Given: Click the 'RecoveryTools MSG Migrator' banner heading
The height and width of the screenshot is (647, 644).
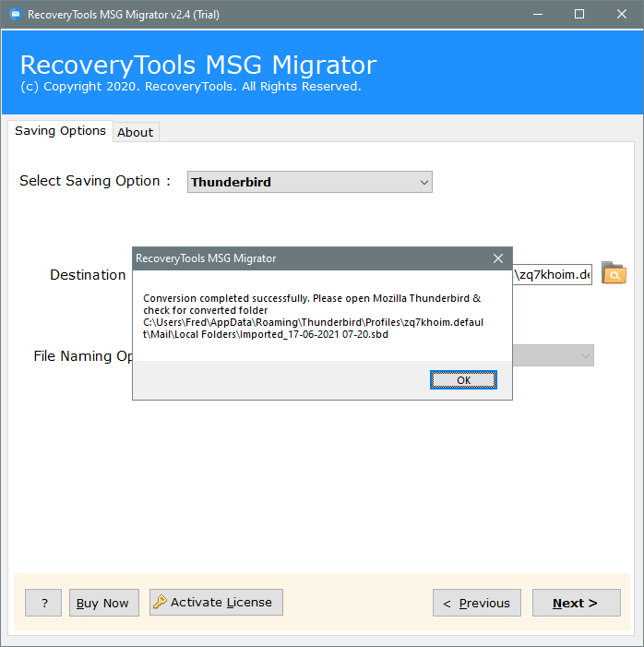Looking at the screenshot, I should pyautogui.click(x=198, y=65).
